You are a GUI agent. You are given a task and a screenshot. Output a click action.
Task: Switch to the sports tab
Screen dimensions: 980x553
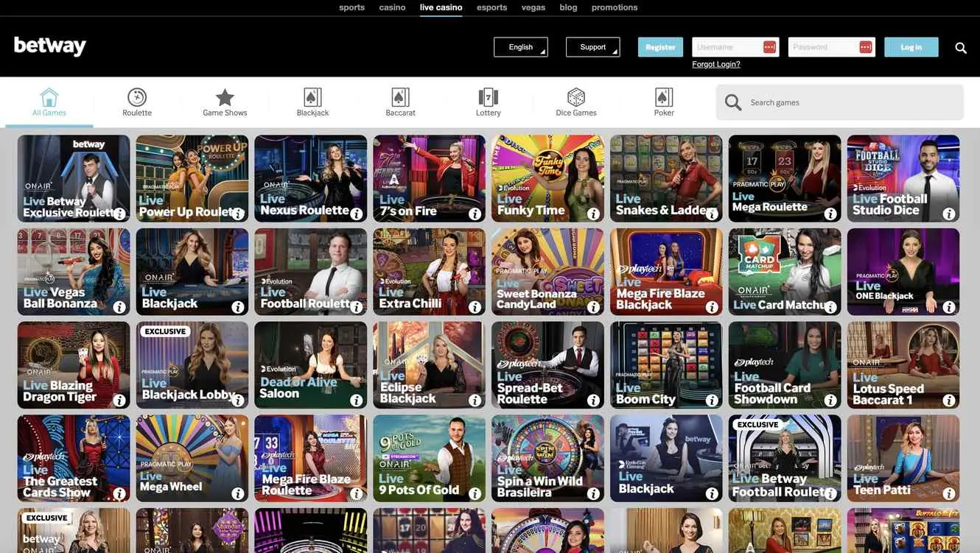(351, 7)
